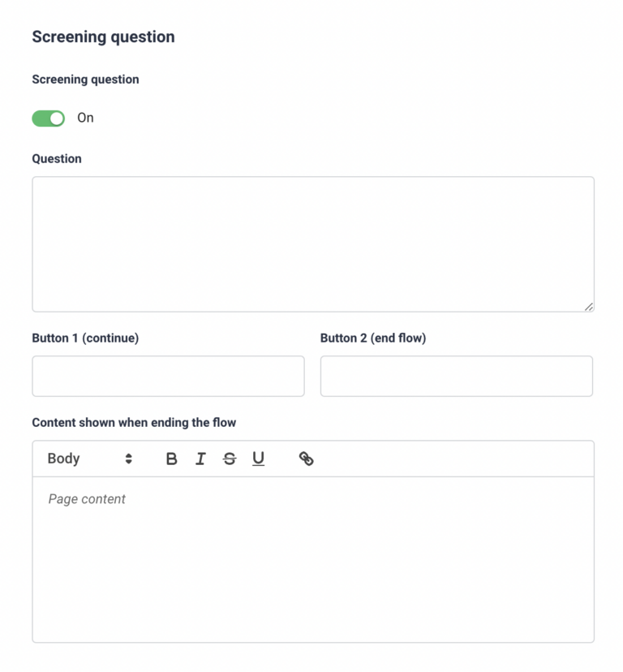Viewport: 623px width, 672px height.
Task: Apply strikethrough formatting in the editor
Action: coord(230,459)
